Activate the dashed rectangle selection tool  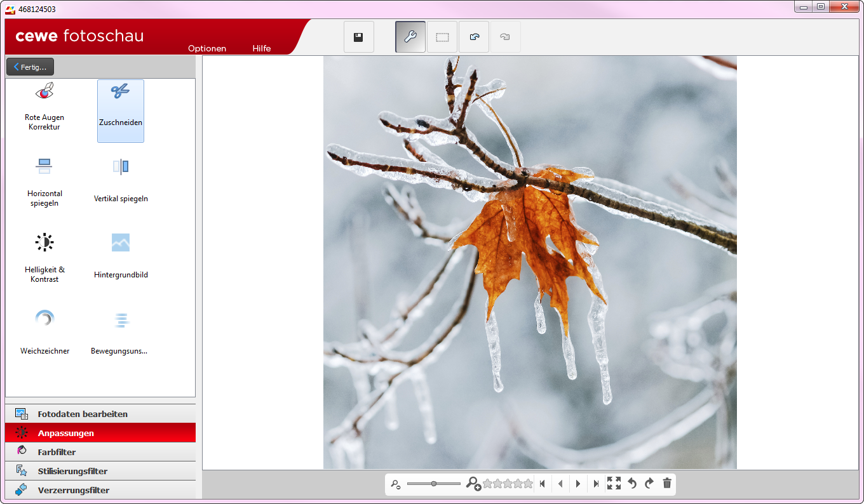(x=442, y=37)
